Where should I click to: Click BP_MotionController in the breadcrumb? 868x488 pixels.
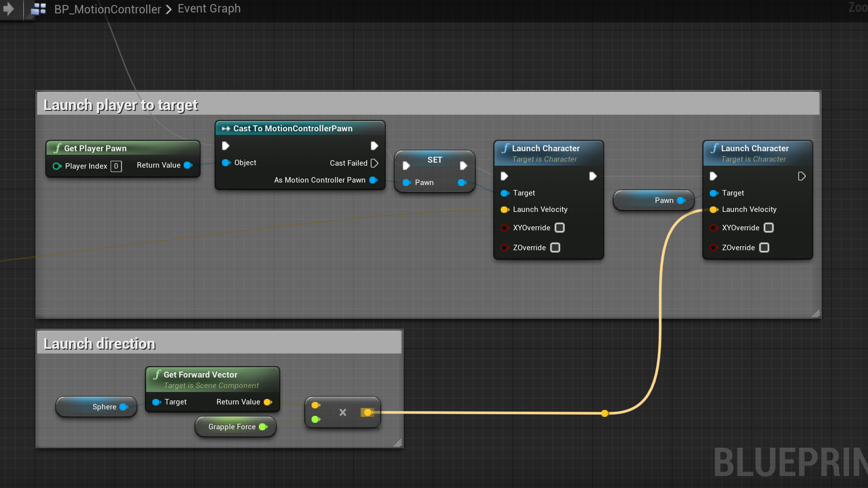pos(108,9)
